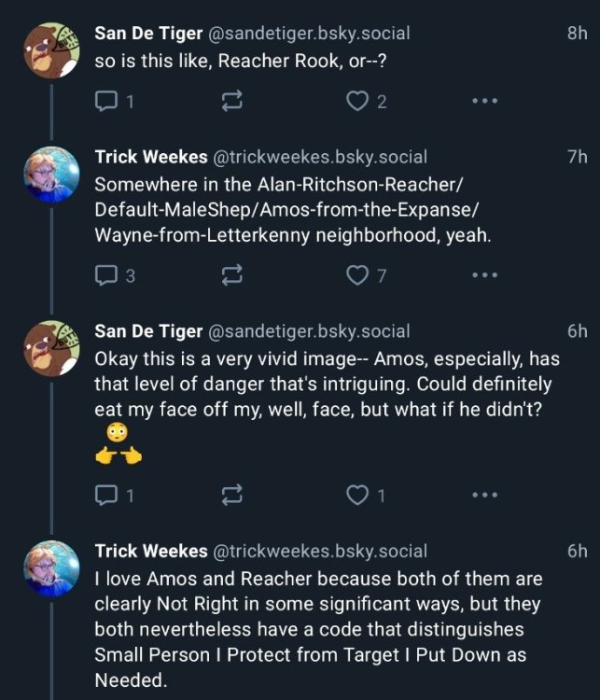
Task: Open more options on "very vivid image" post
Action: tap(484, 497)
